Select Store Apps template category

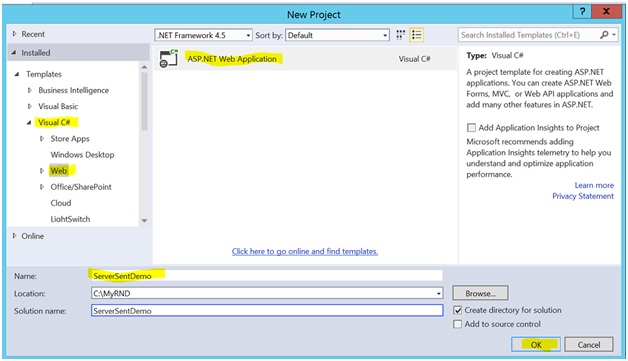70,139
